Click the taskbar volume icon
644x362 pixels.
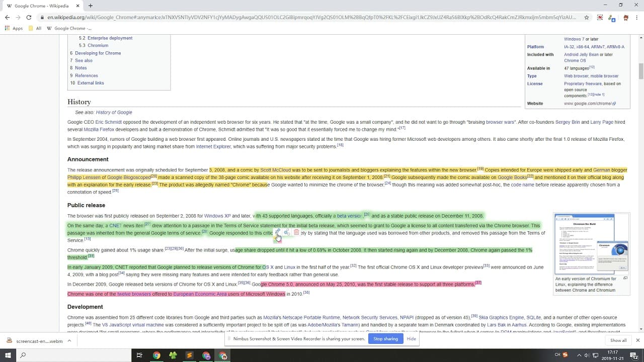tap(587, 355)
